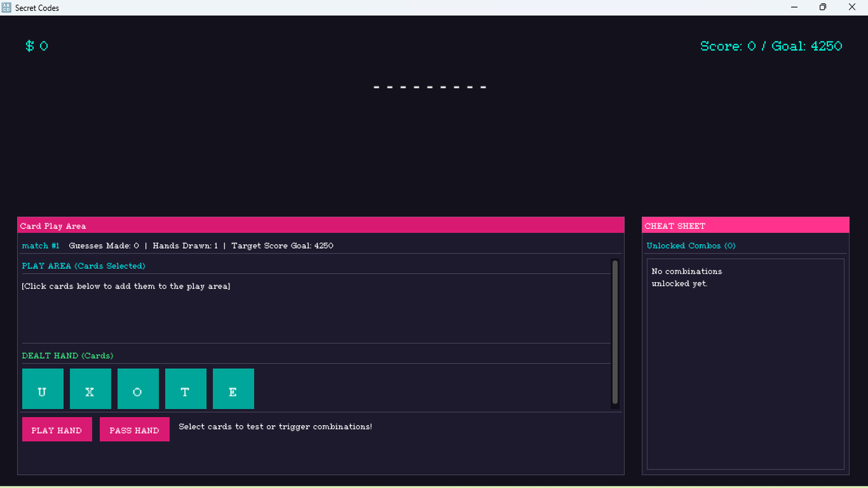Select the U letter card
Viewport: 868px width, 488px height.
click(42, 389)
